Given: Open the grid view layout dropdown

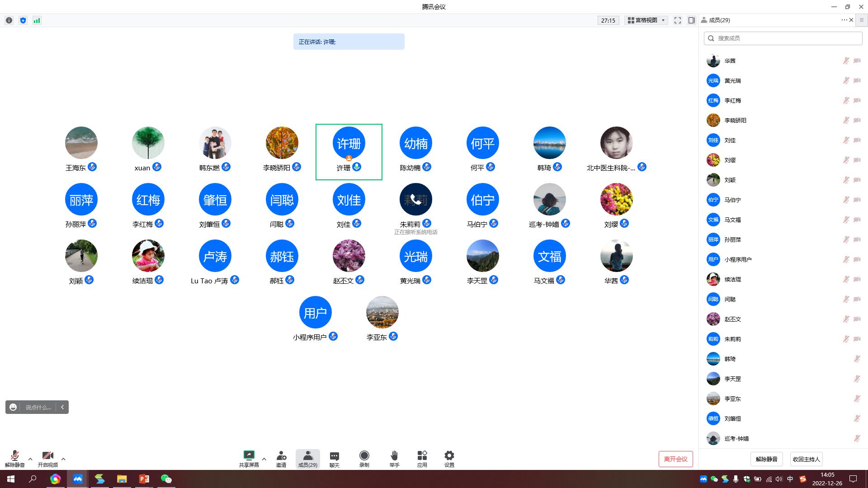Looking at the screenshot, I should (646, 20).
